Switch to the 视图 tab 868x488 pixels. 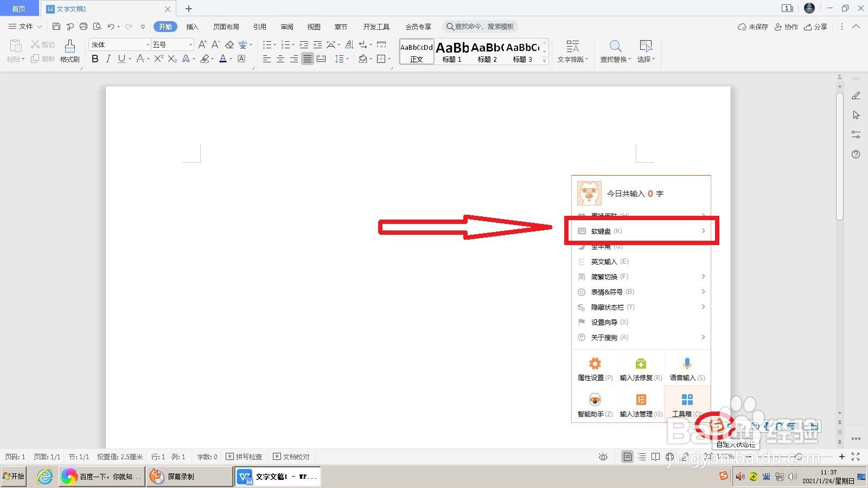(314, 27)
